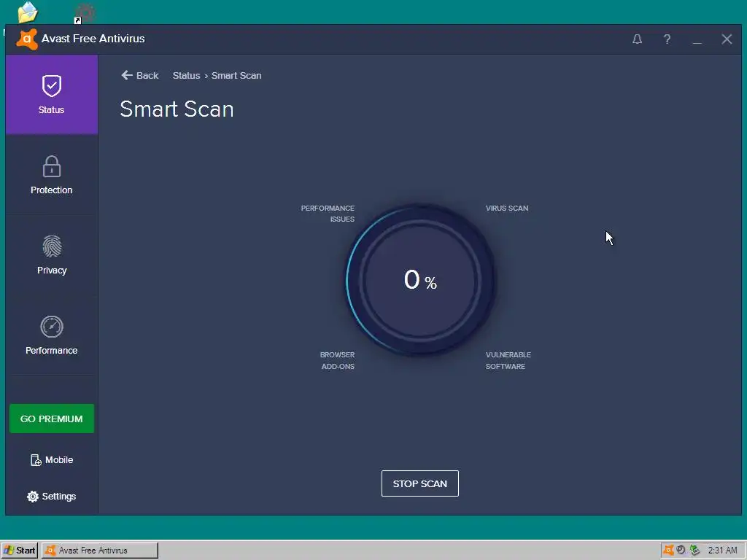Click the taskbar clock showing 2:31 AM
This screenshot has height=560, width=747.
(x=722, y=550)
